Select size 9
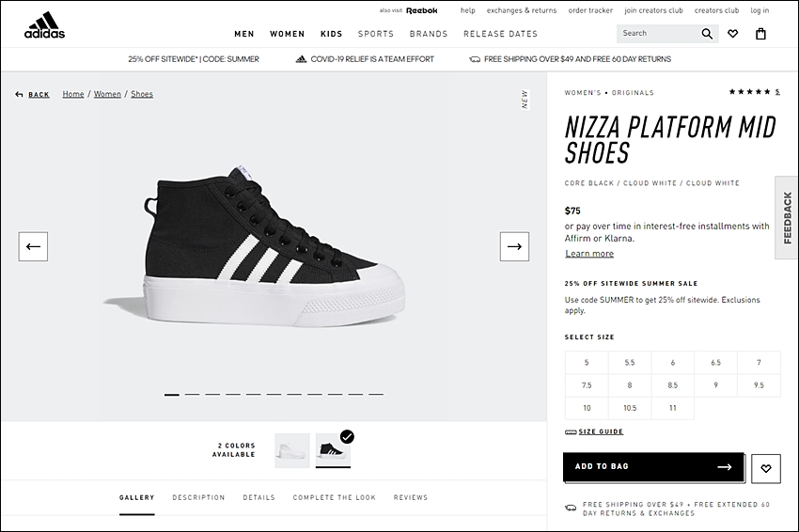Image resolution: width=799 pixels, height=532 pixels. [715, 385]
